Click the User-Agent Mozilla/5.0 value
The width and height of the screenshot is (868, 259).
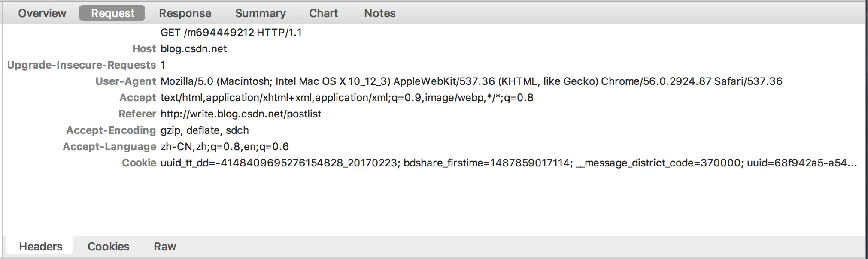coord(471,81)
